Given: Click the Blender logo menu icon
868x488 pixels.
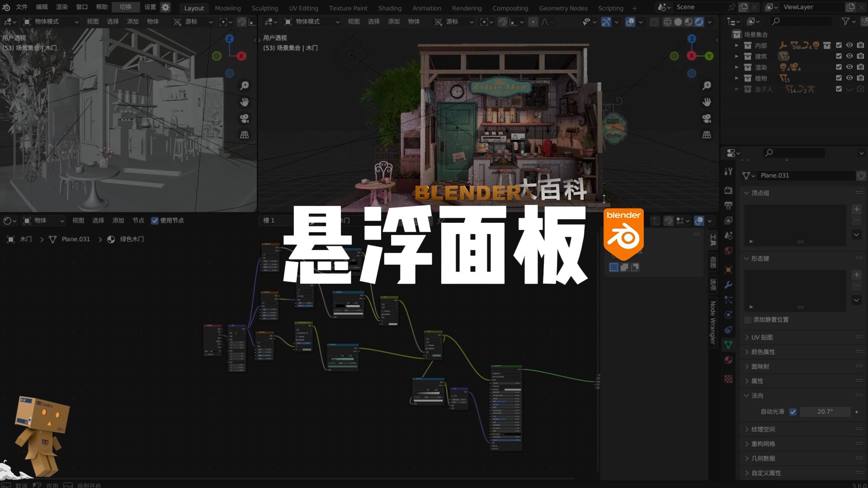Looking at the screenshot, I should point(6,7).
